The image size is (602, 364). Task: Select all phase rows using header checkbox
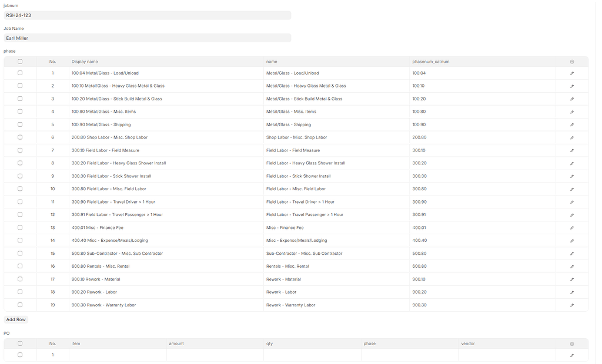(x=19, y=61)
